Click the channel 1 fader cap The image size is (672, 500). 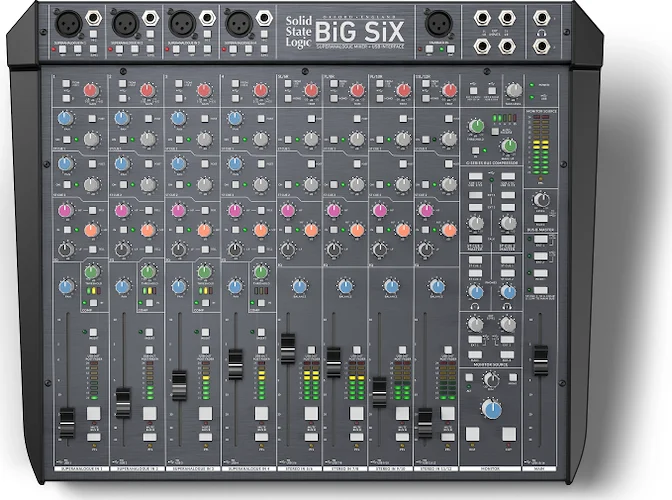(x=66, y=423)
